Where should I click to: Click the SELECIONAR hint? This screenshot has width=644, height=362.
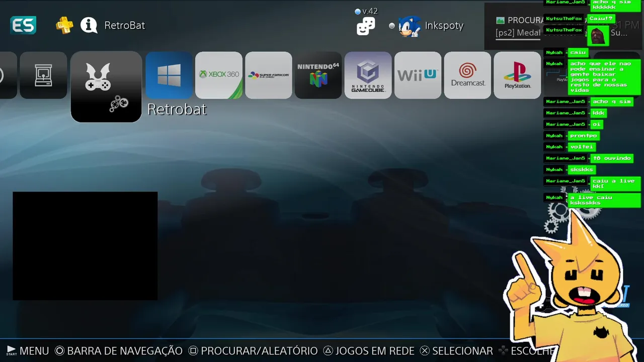pyautogui.click(x=456, y=351)
